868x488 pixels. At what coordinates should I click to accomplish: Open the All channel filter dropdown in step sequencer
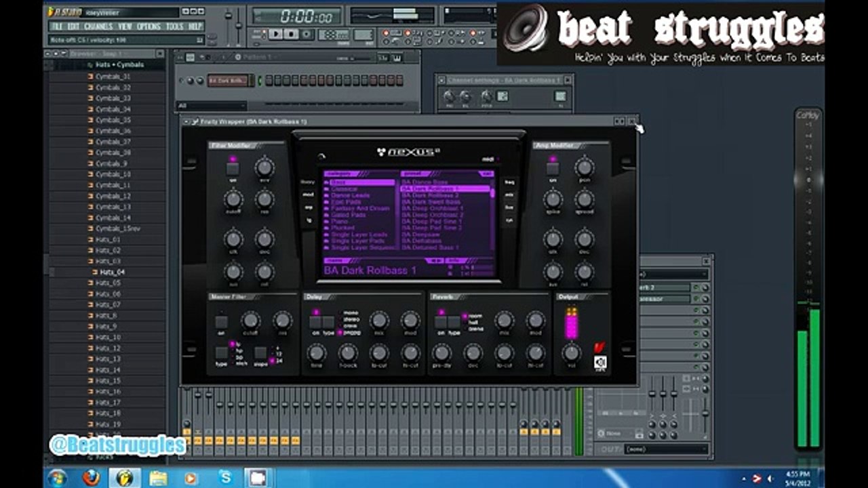click(210, 105)
